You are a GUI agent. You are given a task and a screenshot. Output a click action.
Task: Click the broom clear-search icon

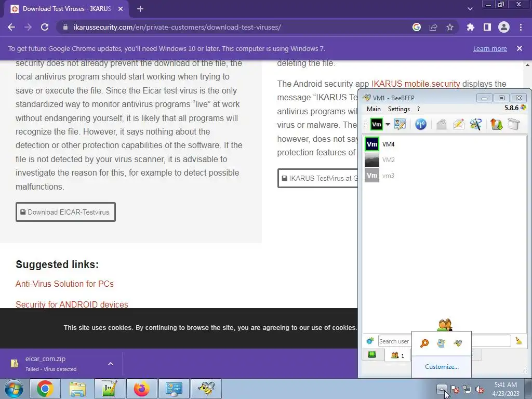518,341
